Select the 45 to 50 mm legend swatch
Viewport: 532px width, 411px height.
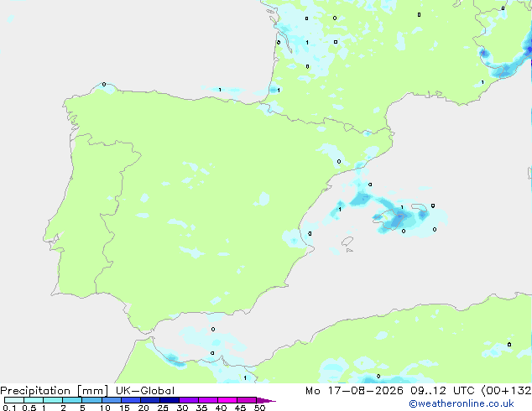coord(247,400)
